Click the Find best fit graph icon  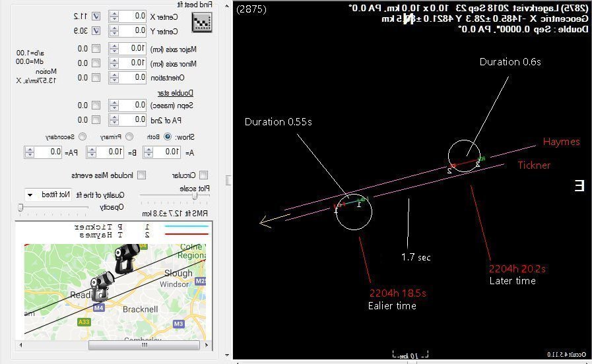(x=201, y=23)
